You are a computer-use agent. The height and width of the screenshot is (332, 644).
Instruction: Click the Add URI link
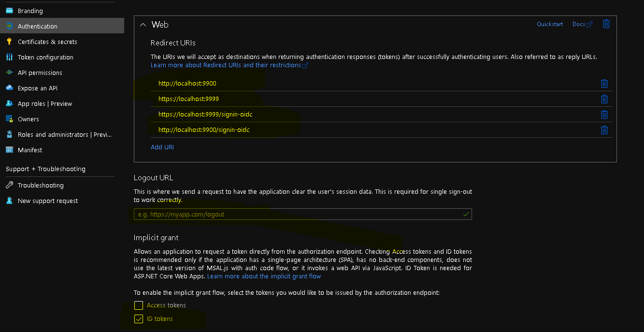point(162,147)
